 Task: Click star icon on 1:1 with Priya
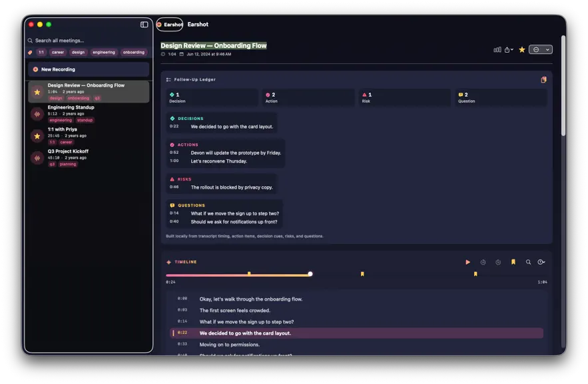point(37,136)
